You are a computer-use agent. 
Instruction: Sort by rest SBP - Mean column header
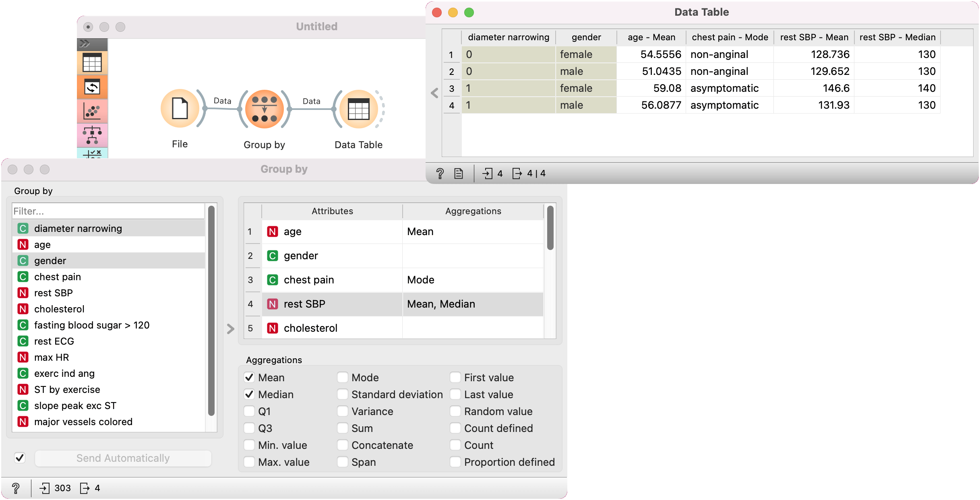[x=814, y=37]
